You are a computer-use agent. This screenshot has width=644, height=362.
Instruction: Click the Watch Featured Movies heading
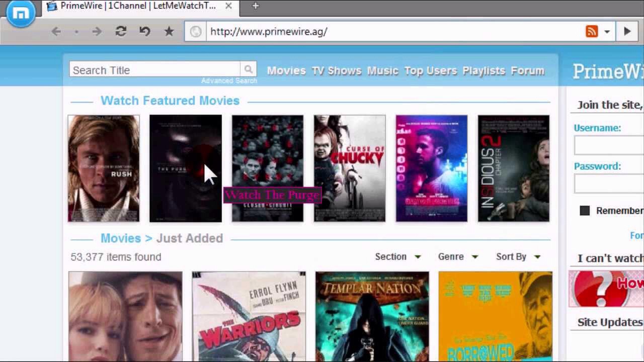170,101
